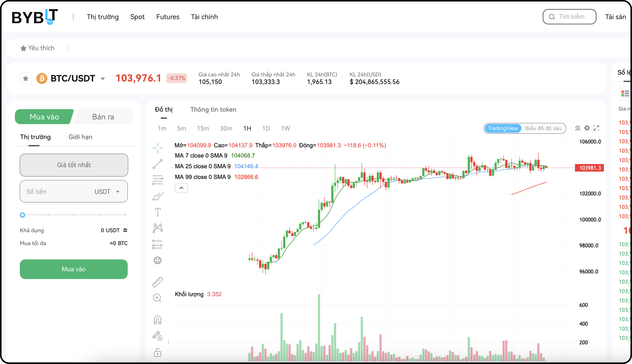Image resolution: width=632 pixels, height=364 pixels.
Task: Open the Giới hạn order type tab
Action: [x=80, y=137]
